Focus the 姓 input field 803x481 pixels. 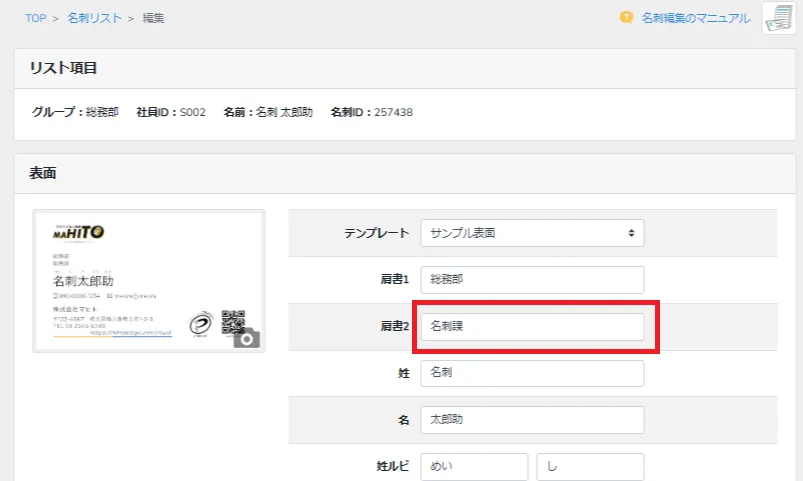tap(532, 373)
